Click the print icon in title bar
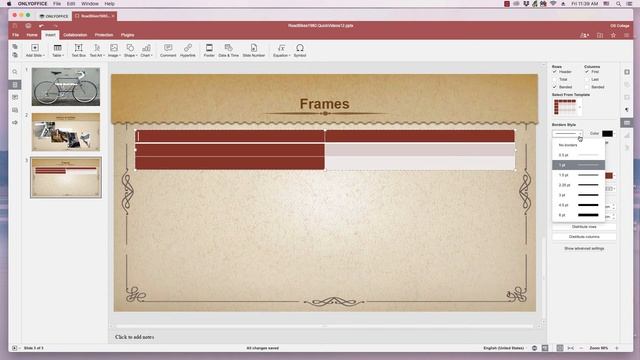This screenshot has height=360, width=640. coord(28,26)
